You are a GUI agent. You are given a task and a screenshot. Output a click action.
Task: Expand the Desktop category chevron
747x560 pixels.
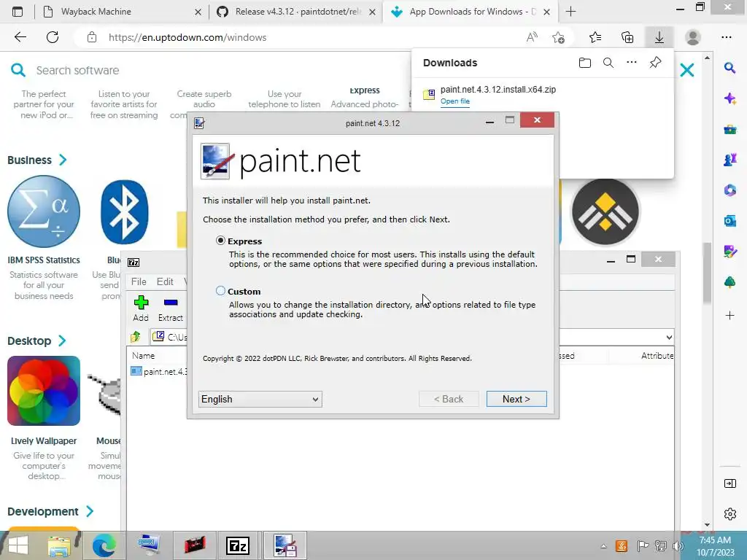63,341
